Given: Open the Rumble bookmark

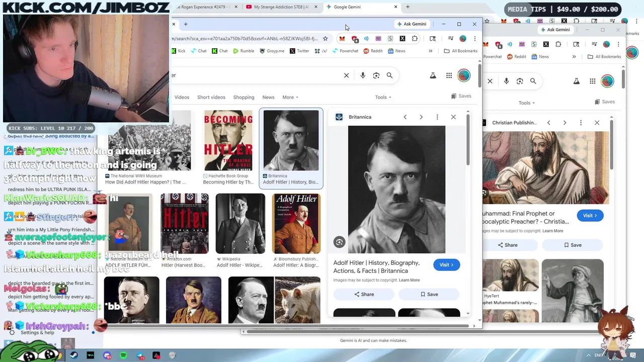Looking at the screenshot, I should (x=244, y=51).
